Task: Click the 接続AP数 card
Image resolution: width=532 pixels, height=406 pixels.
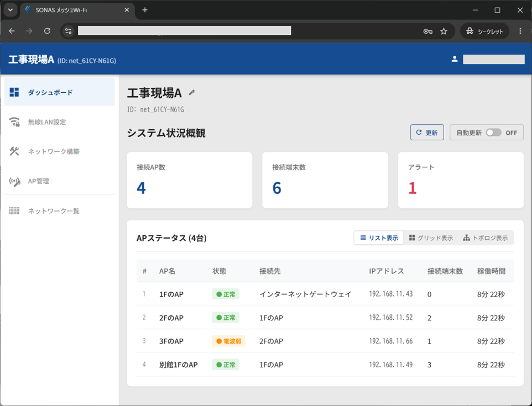Action: pos(189,180)
